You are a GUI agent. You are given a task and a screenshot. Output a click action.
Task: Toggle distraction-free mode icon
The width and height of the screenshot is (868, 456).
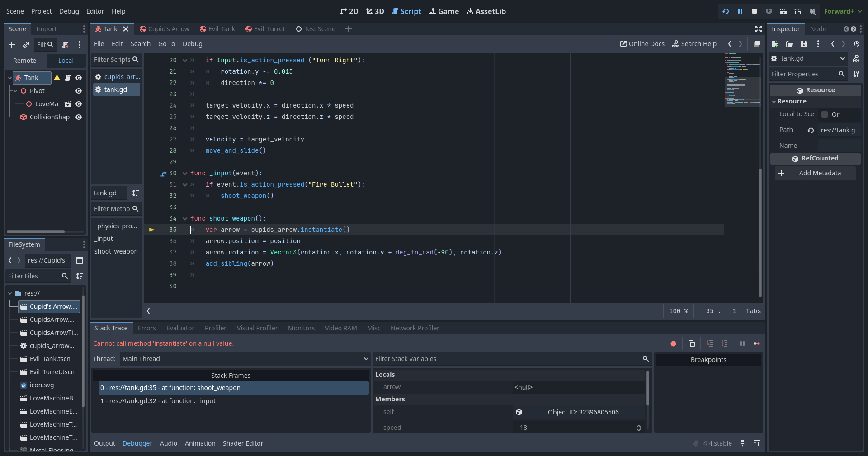(758, 29)
